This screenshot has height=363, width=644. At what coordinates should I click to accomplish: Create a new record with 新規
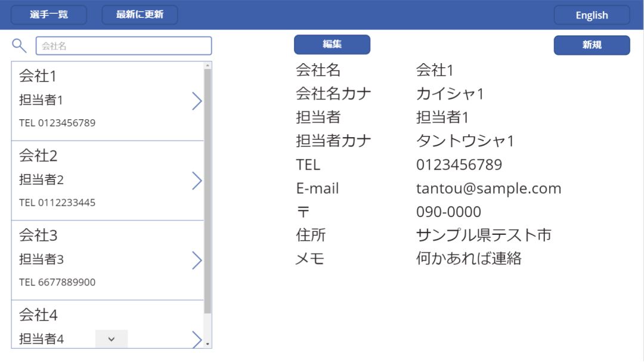[592, 44]
